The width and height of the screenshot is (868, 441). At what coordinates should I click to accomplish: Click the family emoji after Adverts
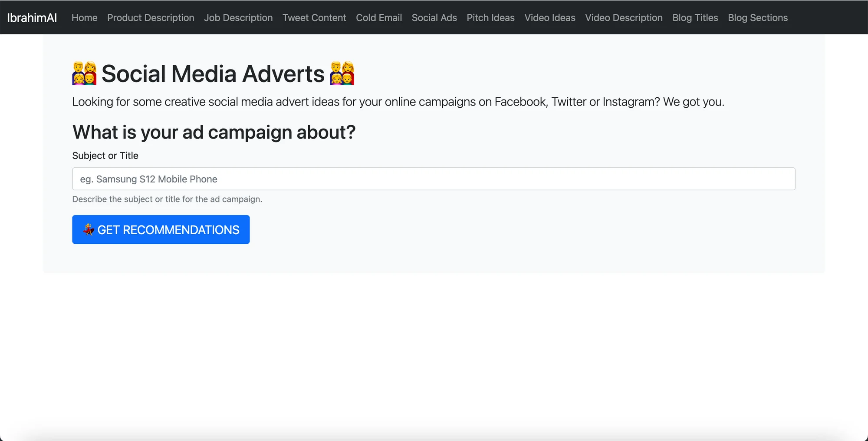(342, 73)
